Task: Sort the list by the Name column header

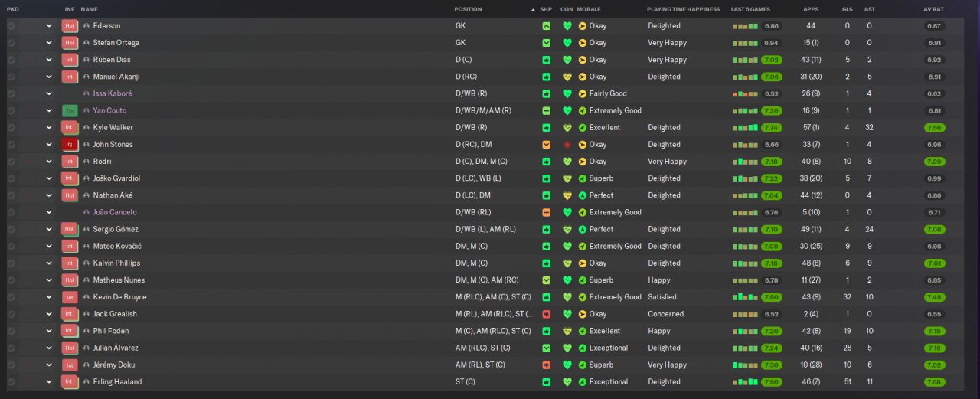Action: (x=89, y=9)
